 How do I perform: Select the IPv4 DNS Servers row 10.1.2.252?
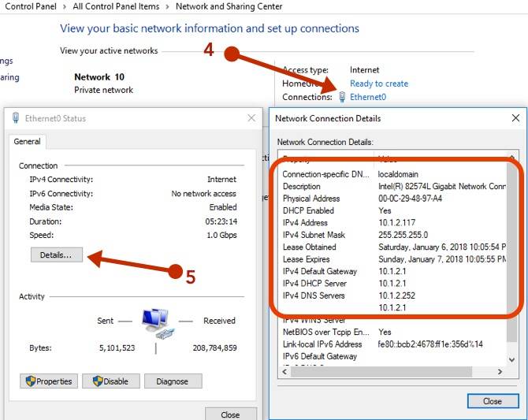tap(393, 295)
